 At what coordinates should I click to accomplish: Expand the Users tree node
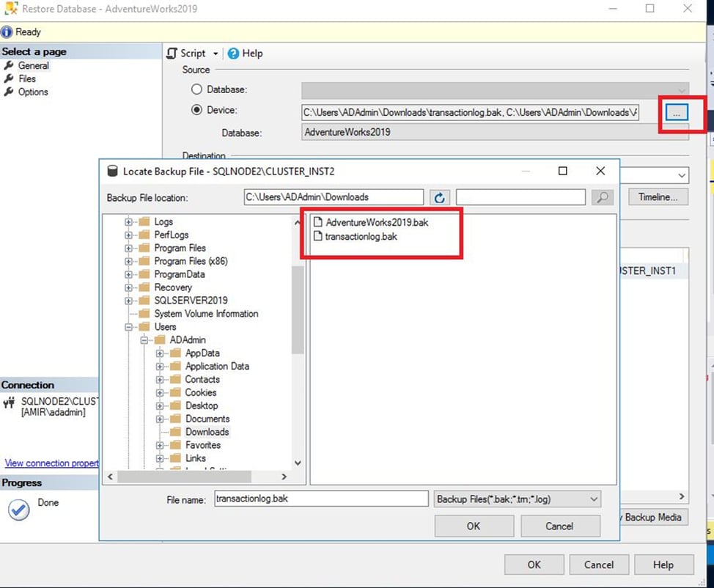[x=129, y=326]
